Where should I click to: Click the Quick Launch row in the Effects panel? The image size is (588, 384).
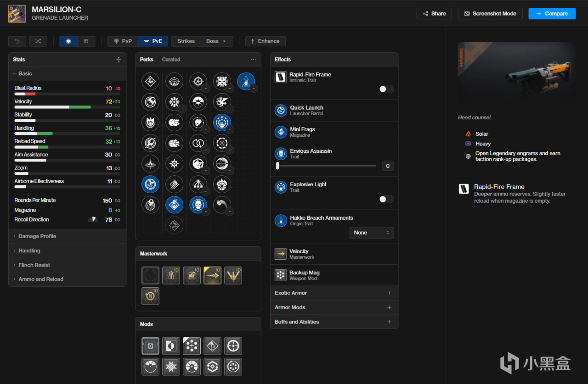click(x=334, y=111)
